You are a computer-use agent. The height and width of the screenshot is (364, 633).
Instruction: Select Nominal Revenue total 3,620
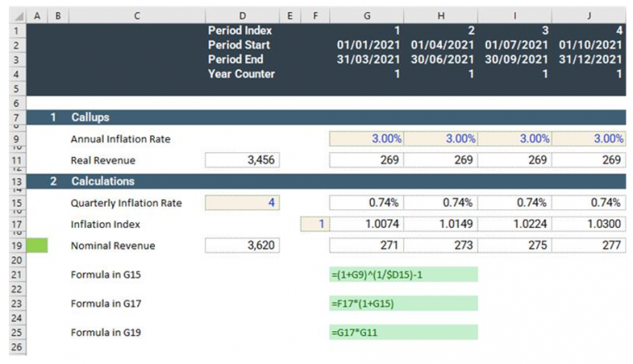pos(242,245)
